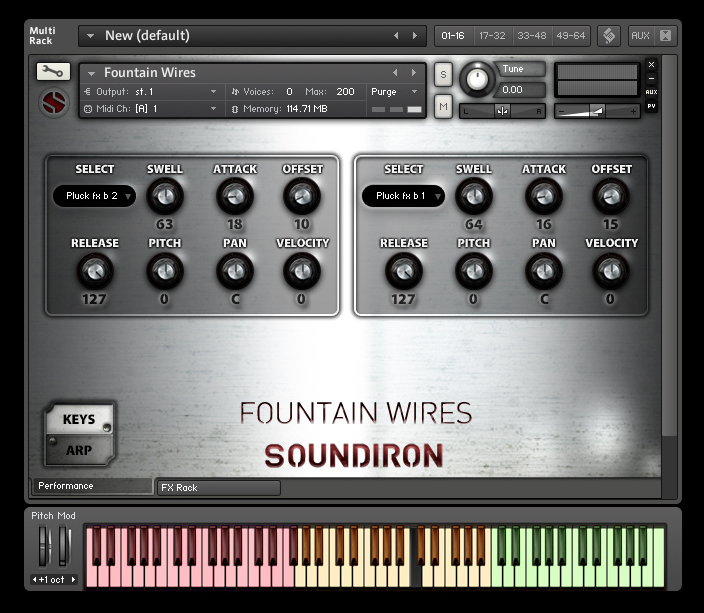The width and height of the screenshot is (704, 613).
Task: Enable ARP mode
Action: click(x=79, y=450)
